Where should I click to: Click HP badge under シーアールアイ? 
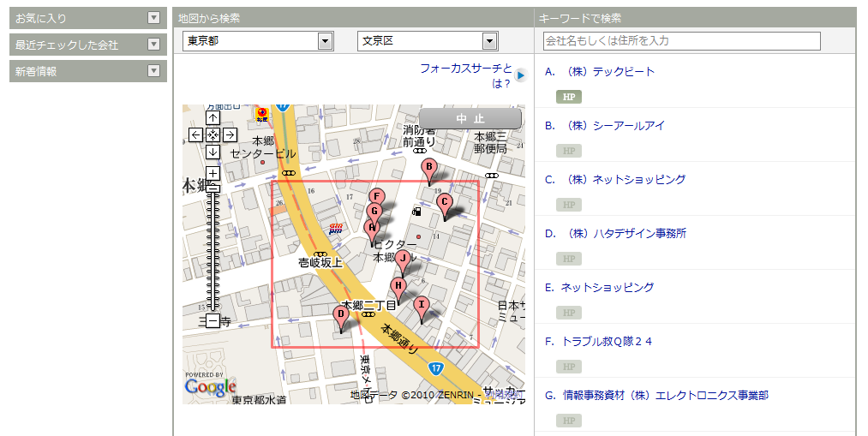coord(568,151)
